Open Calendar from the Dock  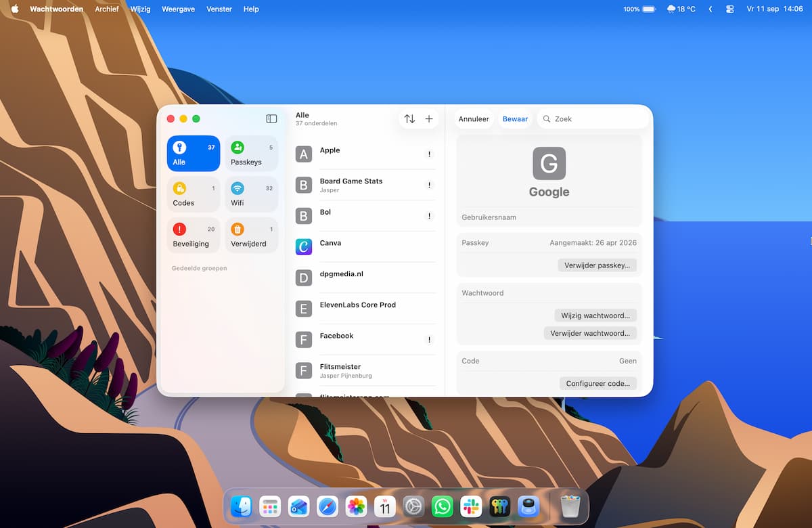pos(385,506)
